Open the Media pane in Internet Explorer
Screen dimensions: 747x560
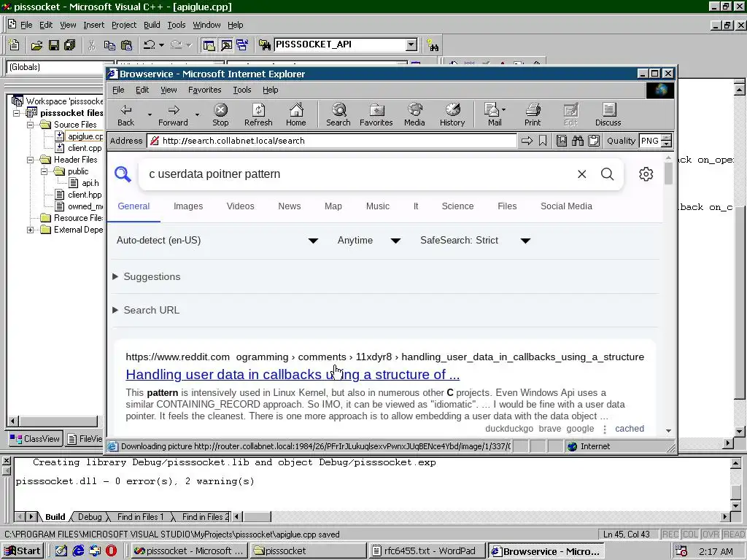pyautogui.click(x=414, y=115)
